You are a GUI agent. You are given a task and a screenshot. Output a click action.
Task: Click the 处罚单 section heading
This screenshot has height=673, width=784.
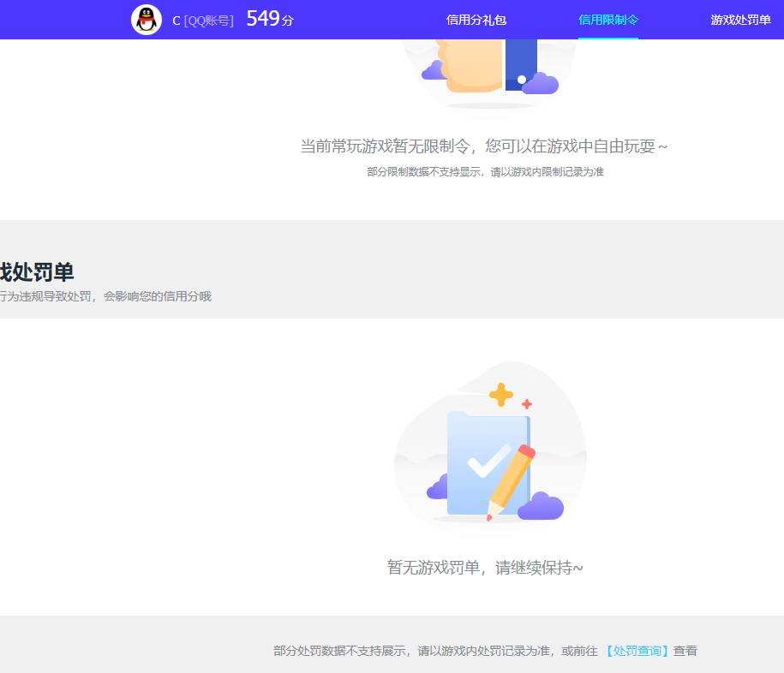tap(37, 272)
